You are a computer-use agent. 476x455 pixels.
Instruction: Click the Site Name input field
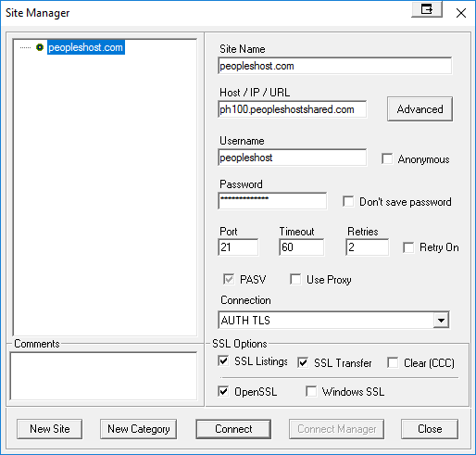click(x=335, y=66)
